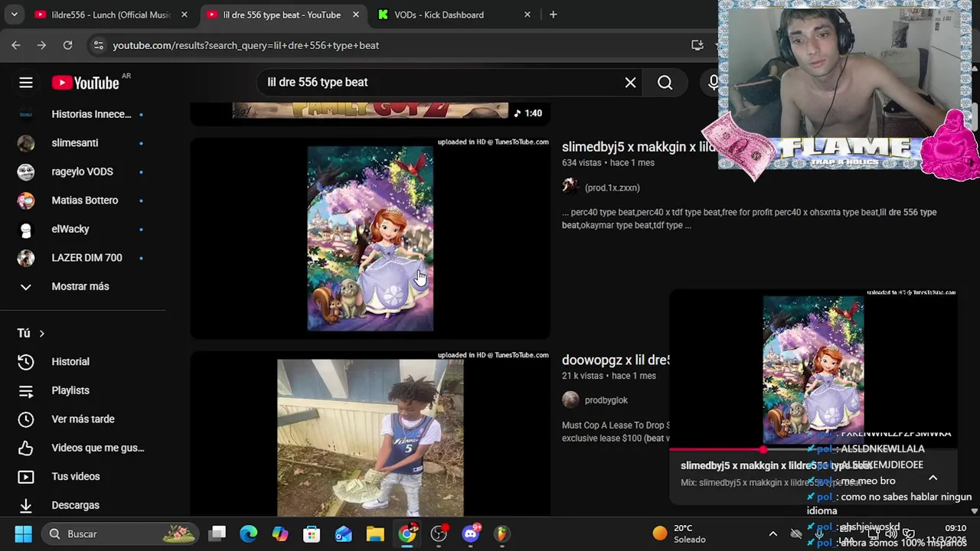Open OBS Studio from the taskbar
This screenshot has height=551, width=980.
click(x=439, y=534)
